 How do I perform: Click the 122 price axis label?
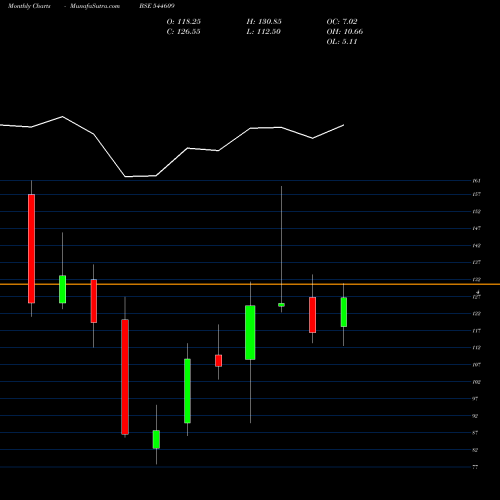[476, 314]
